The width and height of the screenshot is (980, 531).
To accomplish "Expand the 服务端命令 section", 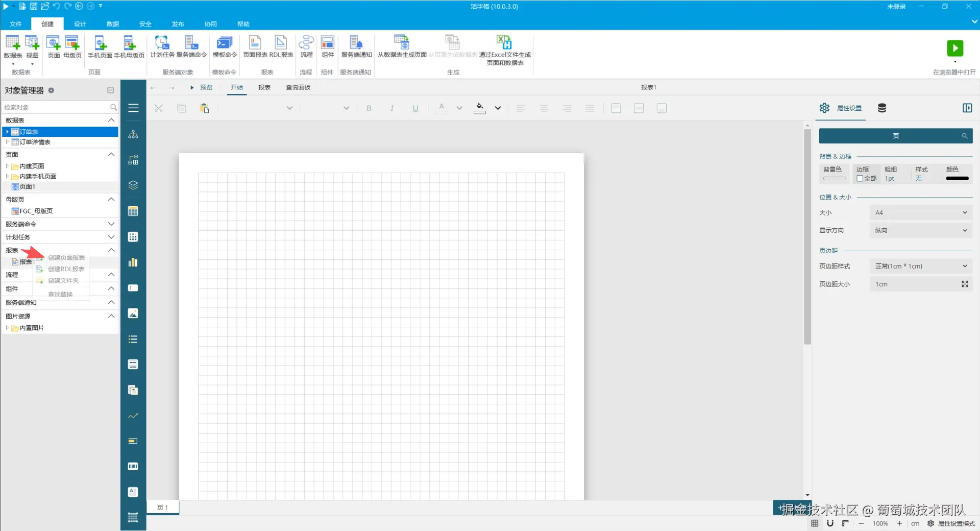I will pos(111,224).
